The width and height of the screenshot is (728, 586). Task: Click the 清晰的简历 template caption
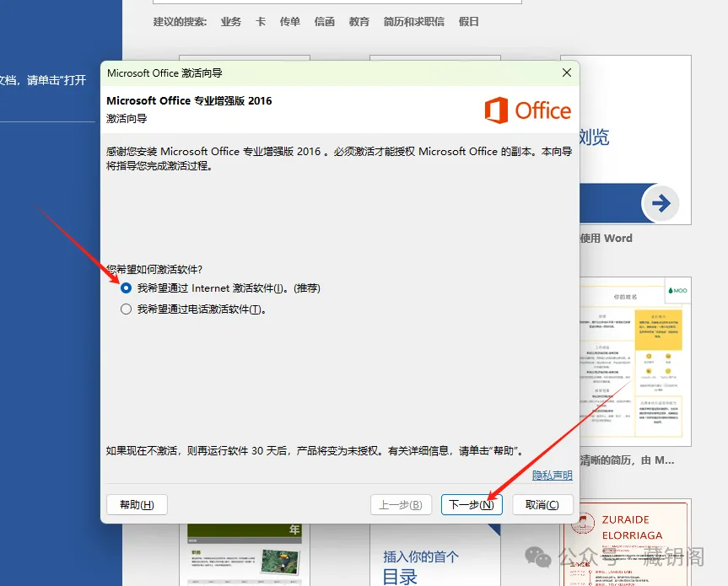tap(627, 460)
